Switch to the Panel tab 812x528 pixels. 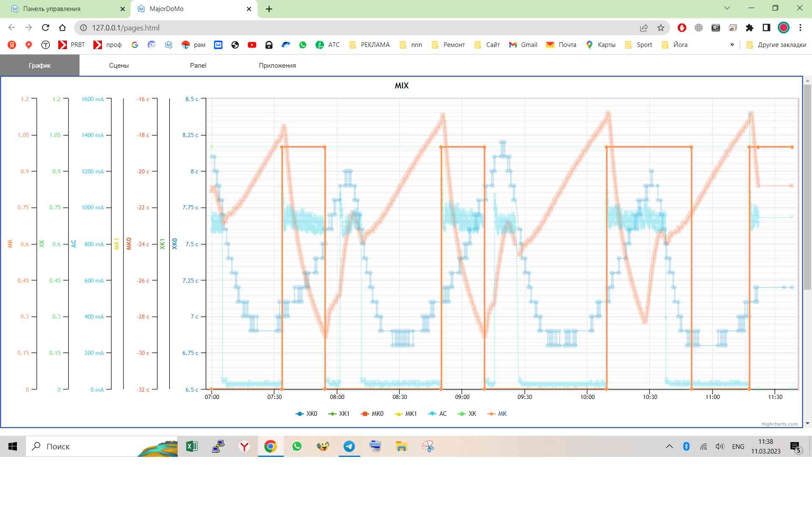coord(198,66)
